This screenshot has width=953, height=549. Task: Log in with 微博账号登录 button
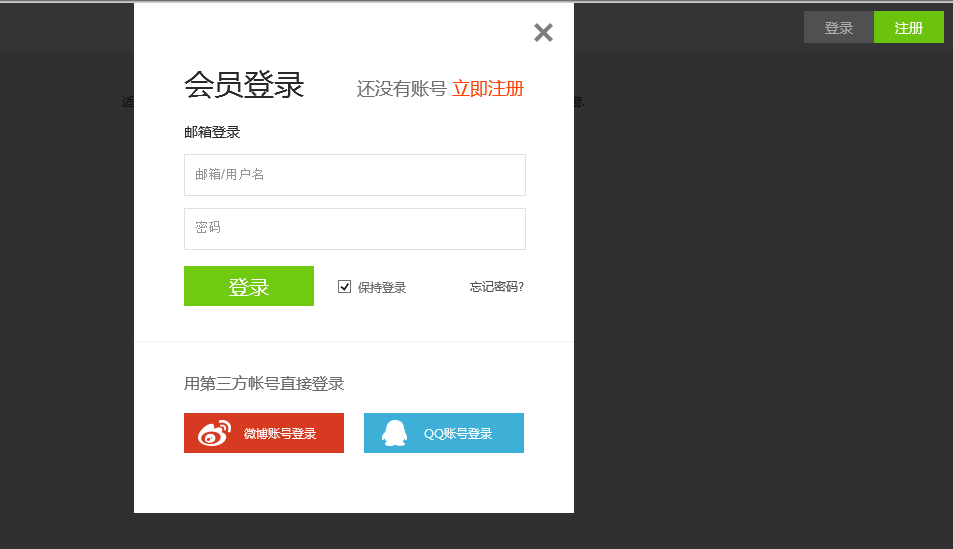coord(264,433)
